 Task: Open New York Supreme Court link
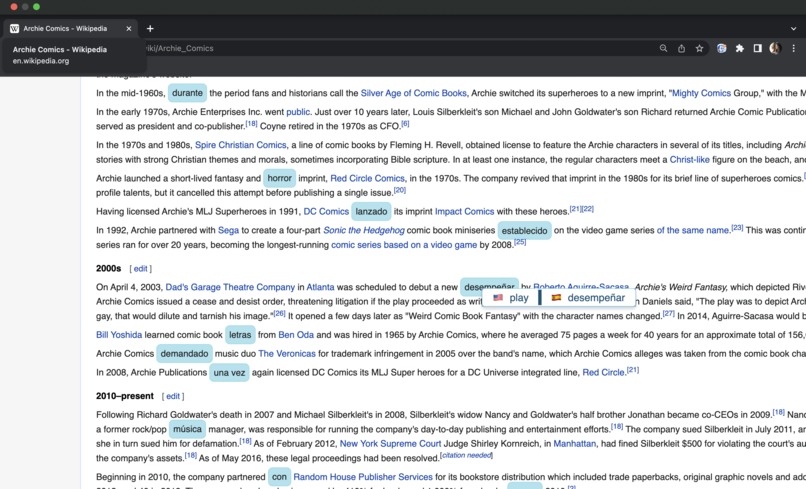click(x=390, y=444)
